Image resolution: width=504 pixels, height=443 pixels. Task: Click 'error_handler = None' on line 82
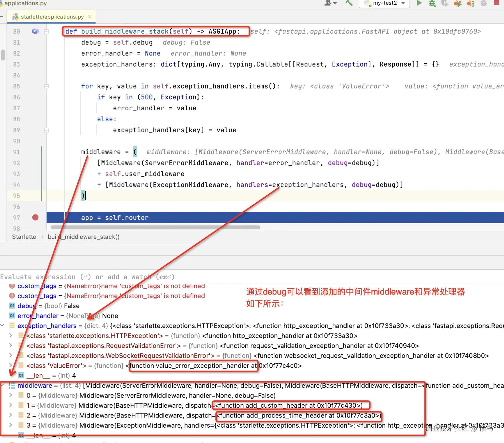121,53
